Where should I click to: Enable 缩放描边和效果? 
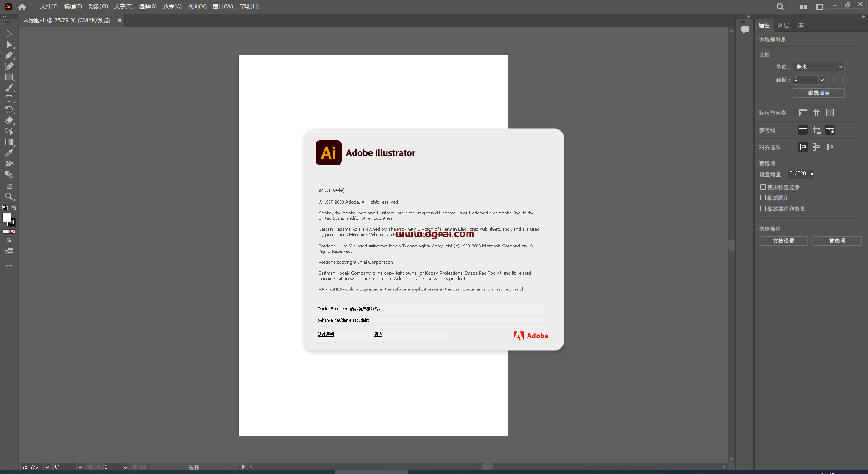(763, 209)
